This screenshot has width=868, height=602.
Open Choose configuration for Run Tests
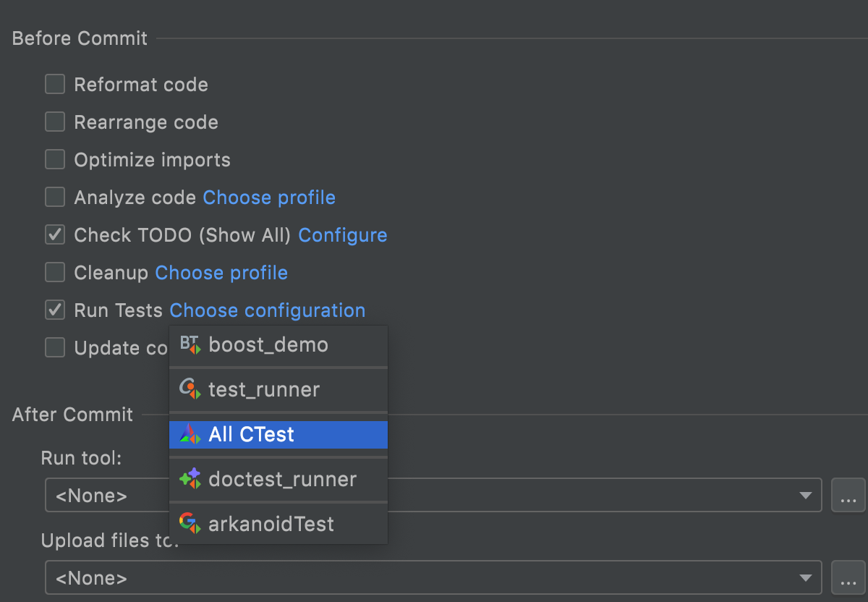pyautogui.click(x=267, y=310)
